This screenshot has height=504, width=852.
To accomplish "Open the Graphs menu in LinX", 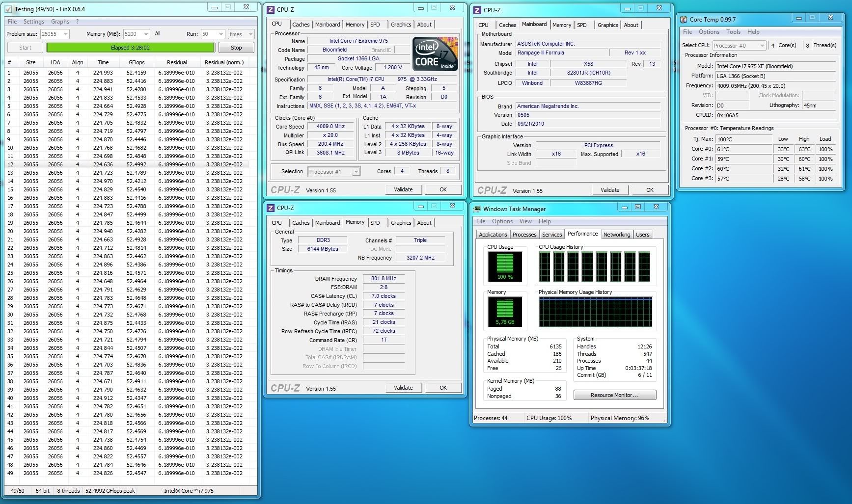I will coord(60,22).
